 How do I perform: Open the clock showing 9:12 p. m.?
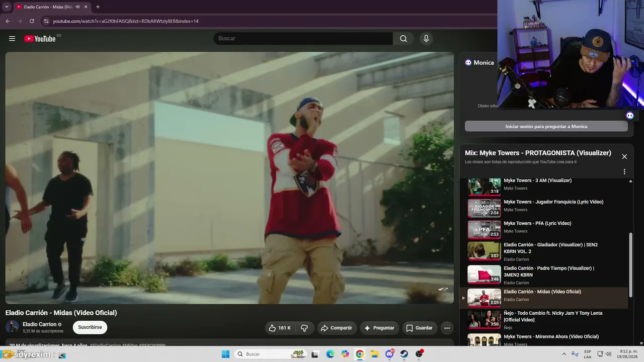tap(628, 354)
